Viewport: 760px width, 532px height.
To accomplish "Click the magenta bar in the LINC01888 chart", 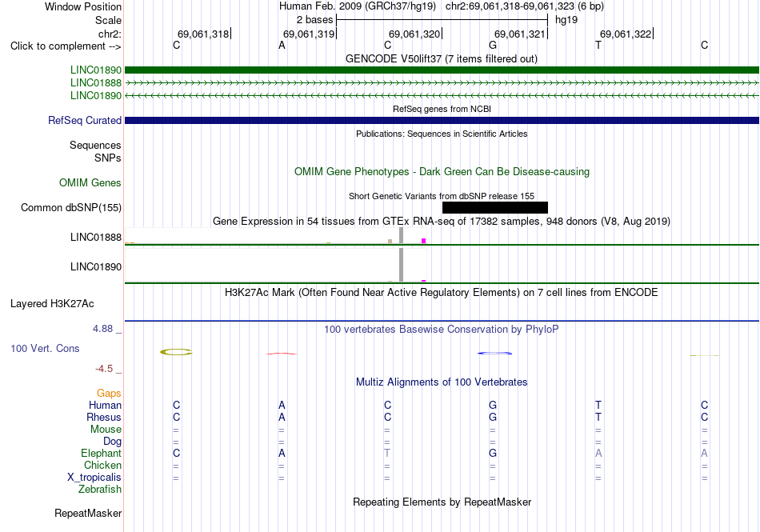I will (424, 241).
